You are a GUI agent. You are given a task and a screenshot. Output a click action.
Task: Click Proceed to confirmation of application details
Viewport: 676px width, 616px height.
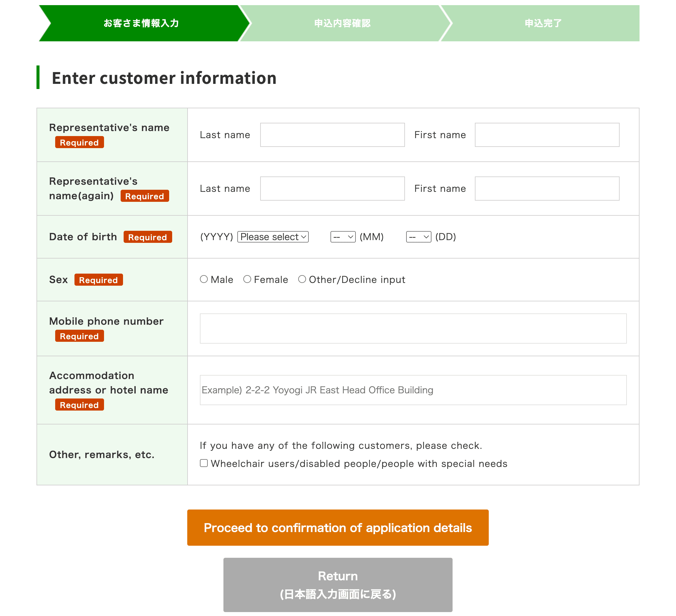click(x=338, y=527)
